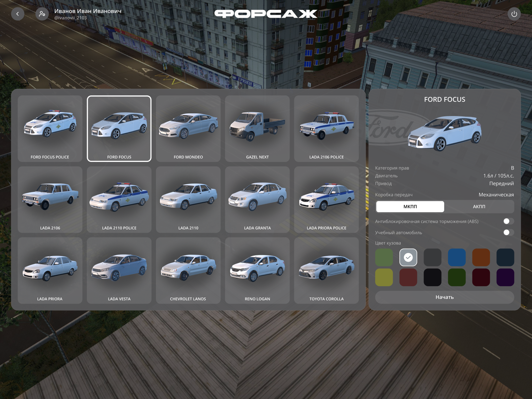
Task: Choose the yellow body color swatch
Action: pyautogui.click(x=384, y=277)
